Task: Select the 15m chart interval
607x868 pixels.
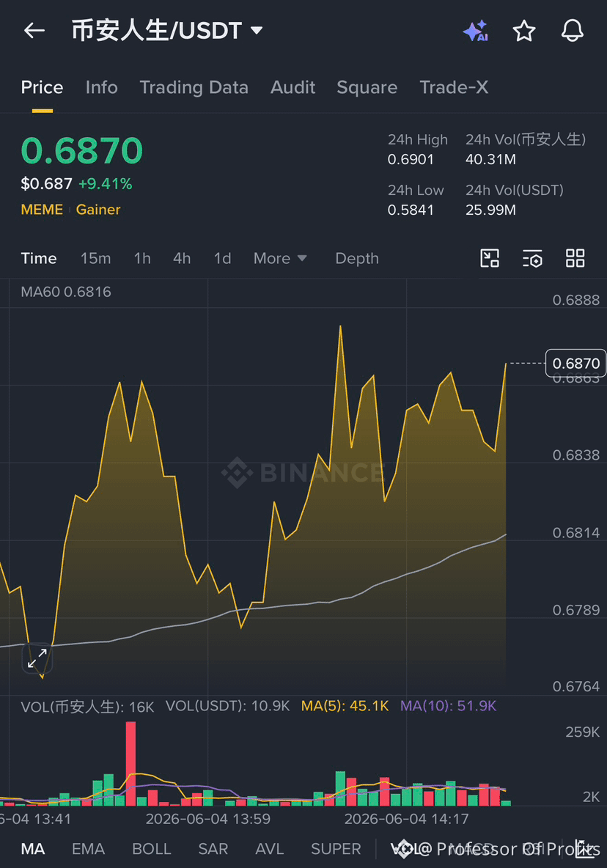Action: pyautogui.click(x=96, y=259)
